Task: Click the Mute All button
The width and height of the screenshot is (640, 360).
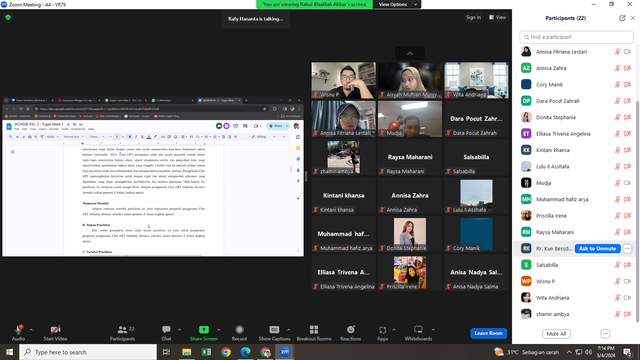Action: click(556, 334)
